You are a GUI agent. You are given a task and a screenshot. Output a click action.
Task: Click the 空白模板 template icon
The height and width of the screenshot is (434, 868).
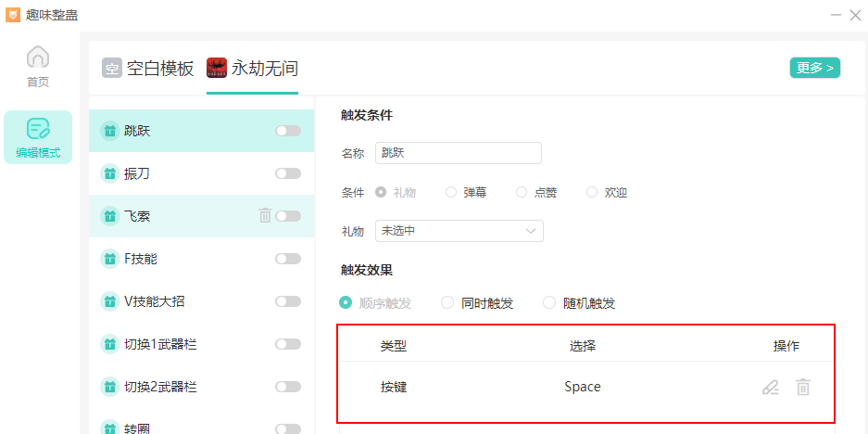click(112, 68)
